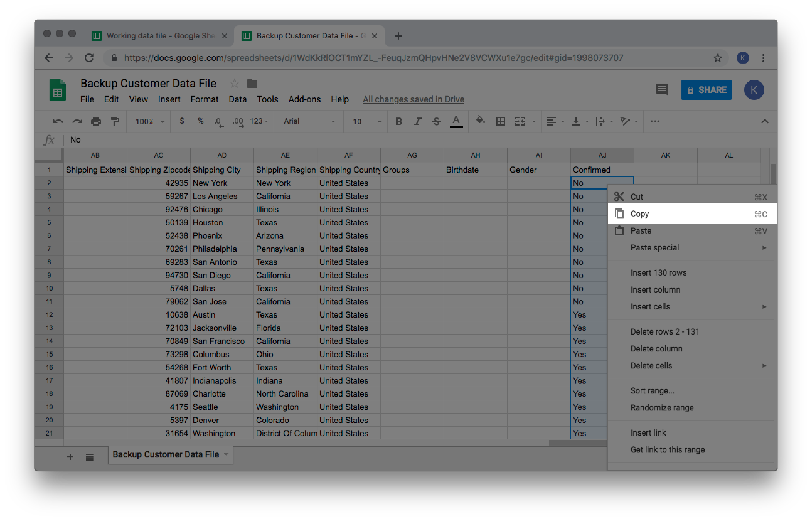Open the Chrome three-dot menu

point(763,58)
